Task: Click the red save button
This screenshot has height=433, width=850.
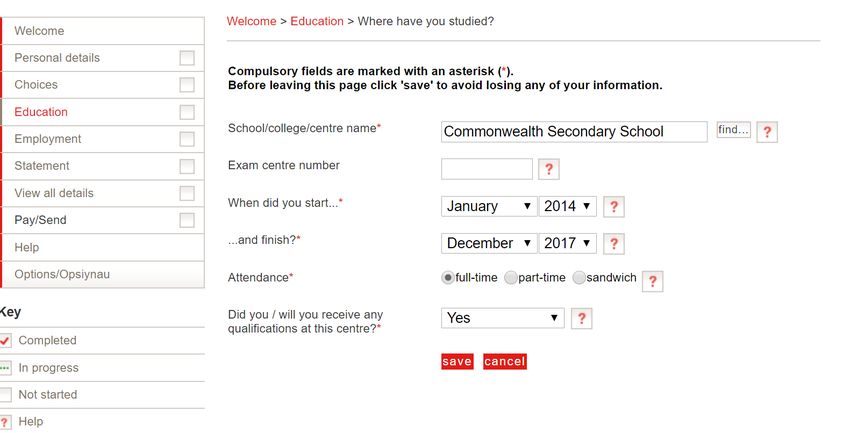Action: click(x=457, y=361)
